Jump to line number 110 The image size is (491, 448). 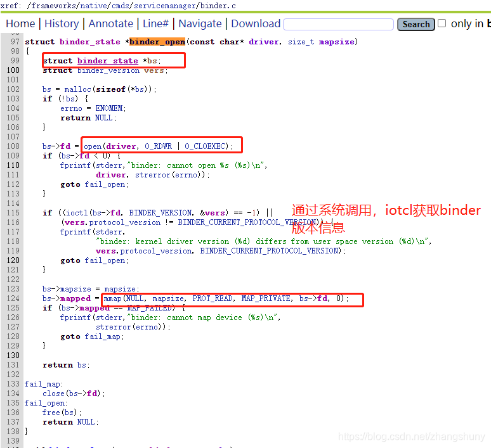[x=13, y=165]
